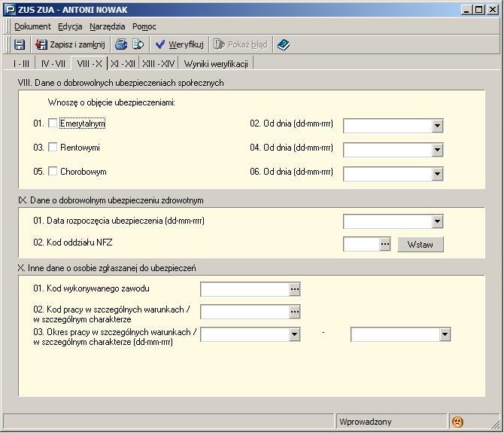This screenshot has width=504, height=433.
Task: Expand the 02. Od dnia date dropdown
Action: click(437, 126)
